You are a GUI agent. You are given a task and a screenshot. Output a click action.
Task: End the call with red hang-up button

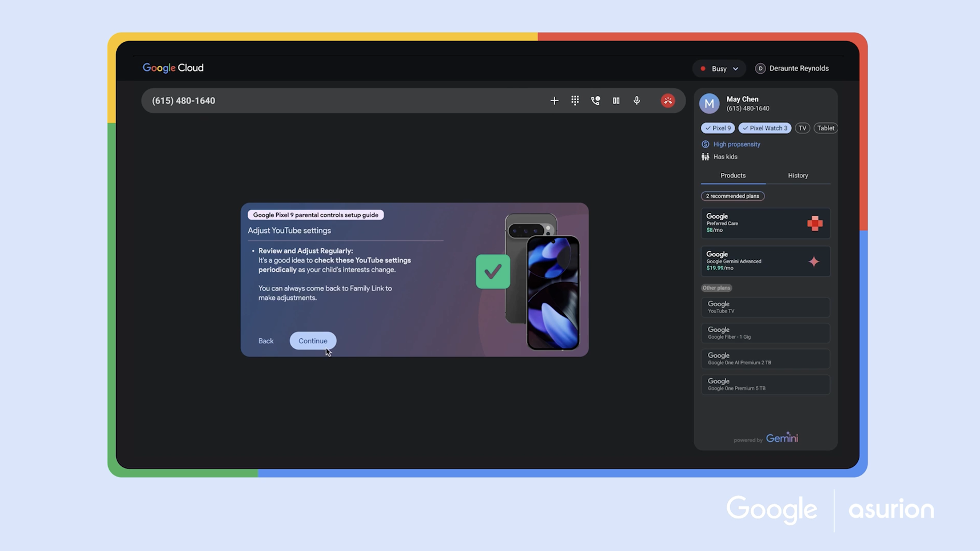667,101
